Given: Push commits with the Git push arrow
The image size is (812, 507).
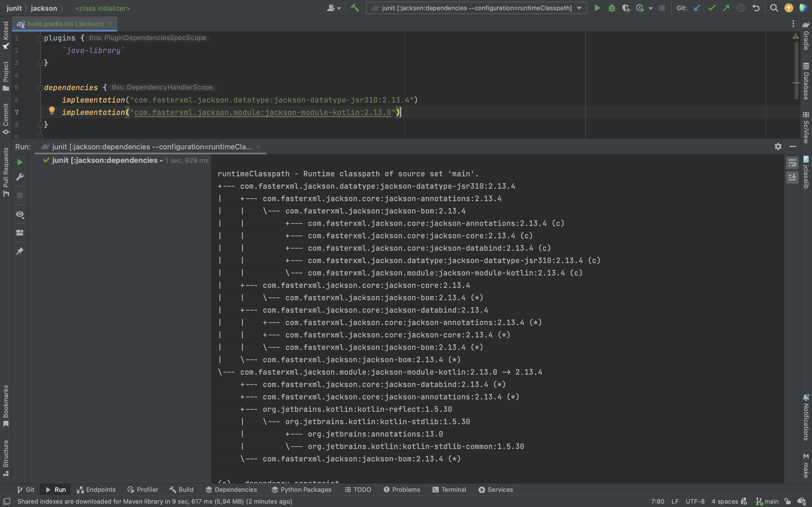Looking at the screenshot, I should click(726, 8).
